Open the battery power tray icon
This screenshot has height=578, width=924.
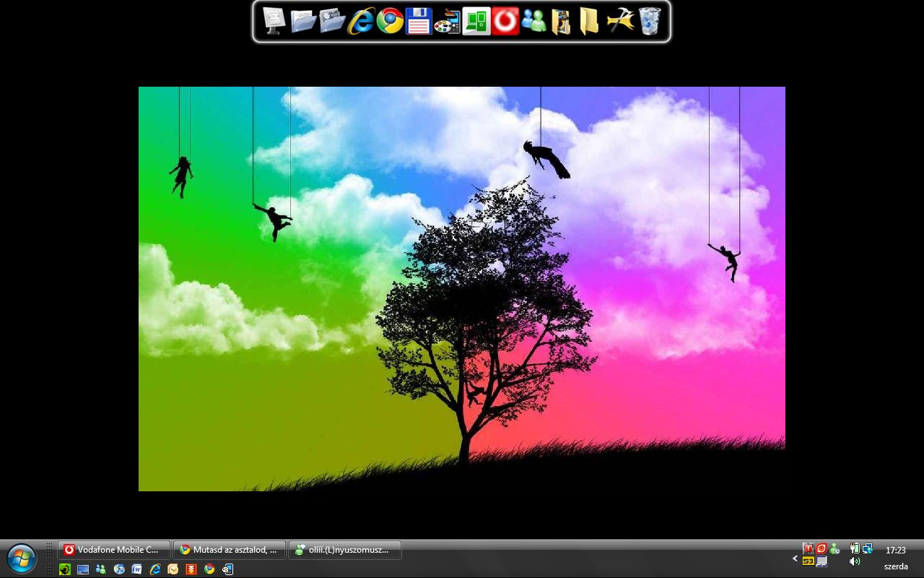[x=855, y=549]
